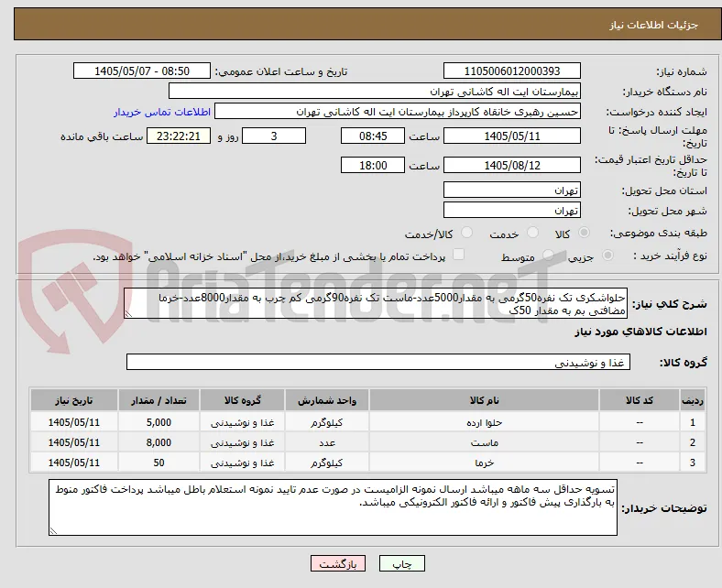Screen dimensions: 722x588
Task: Click the price validity date 1405/08/12 field
Action: [511, 165]
